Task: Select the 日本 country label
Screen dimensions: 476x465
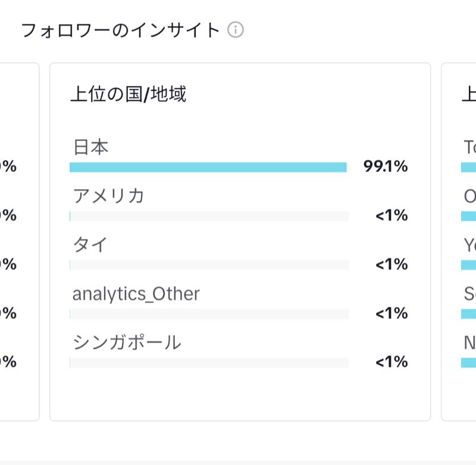Action: [91, 147]
